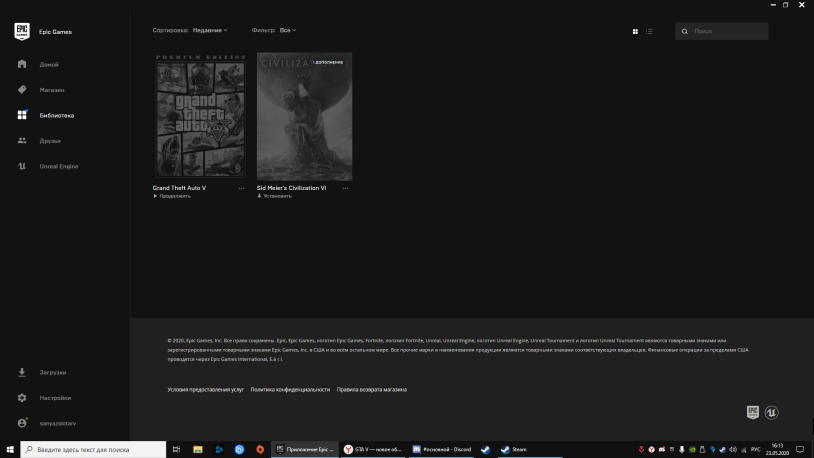The width and height of the screenshot is (814, 458).
Task: Open the three-dot menu for Grand Theft Auto V
Action: 241,188
